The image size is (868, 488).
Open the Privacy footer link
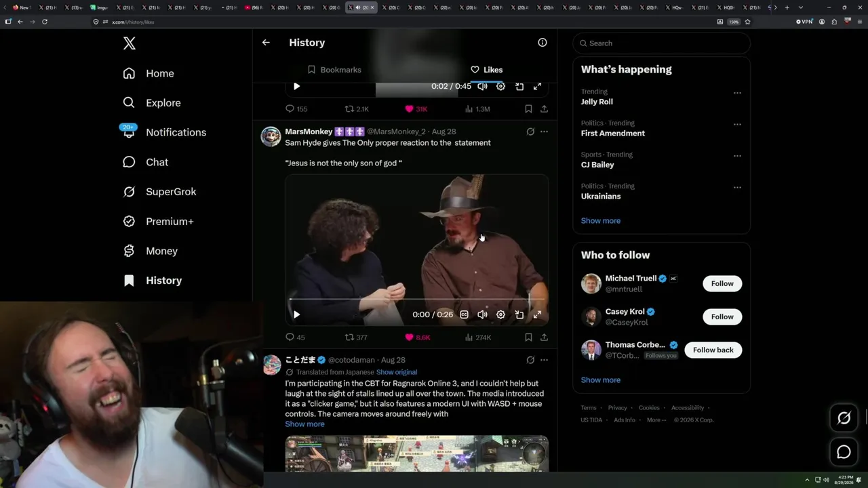617,408
